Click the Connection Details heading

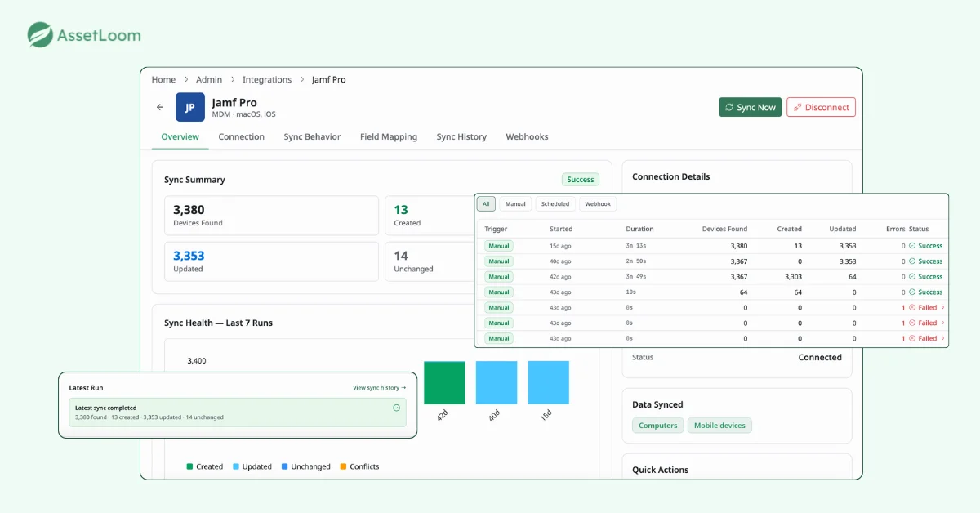click(670, 176)
